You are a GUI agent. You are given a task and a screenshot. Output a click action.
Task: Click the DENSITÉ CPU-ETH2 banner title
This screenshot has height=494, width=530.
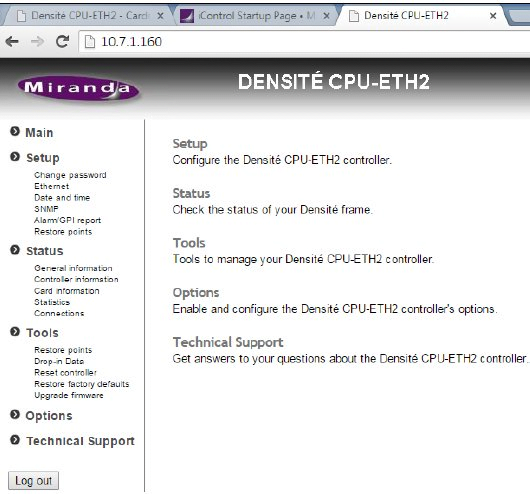pyautogui.click(x=334, y=82)
